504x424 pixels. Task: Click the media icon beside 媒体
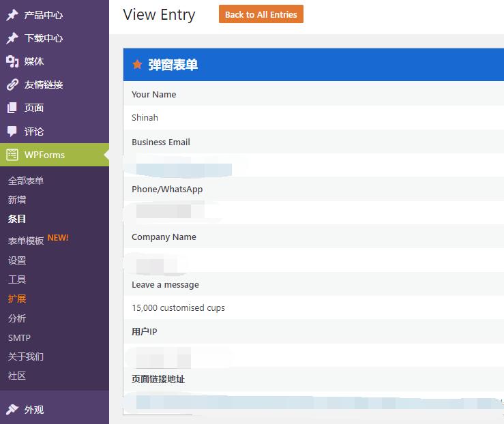pos(12,61)
